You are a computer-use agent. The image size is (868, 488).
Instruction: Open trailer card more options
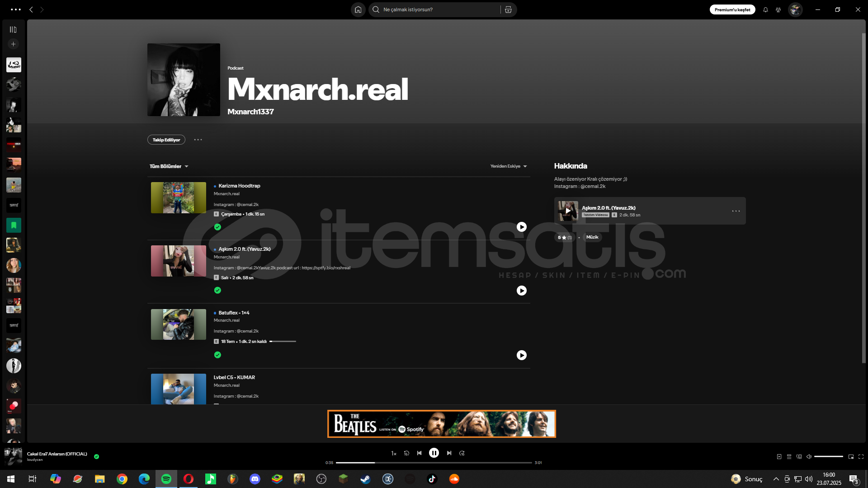click(736, 211)
